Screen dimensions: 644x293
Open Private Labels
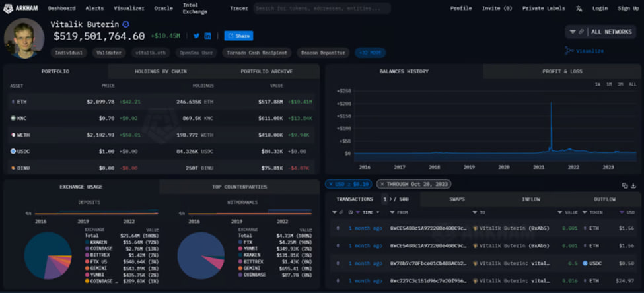(544, 8)
